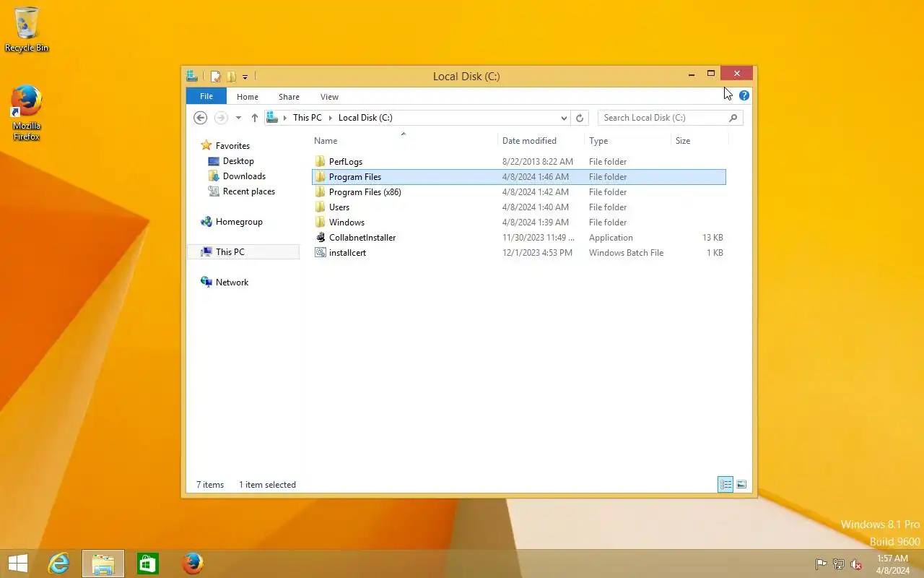
Task: Click the 13 KB size of CollabnetInstaller
Action: (712, 238)
